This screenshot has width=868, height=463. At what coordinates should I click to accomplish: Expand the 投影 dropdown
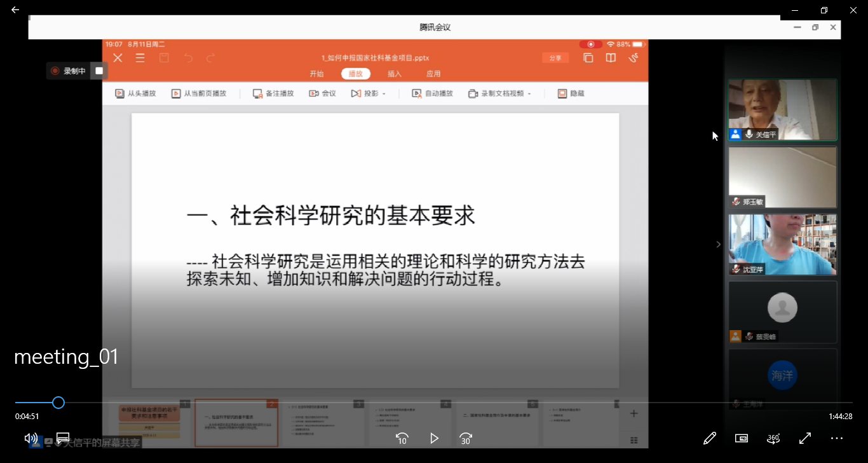384,94
